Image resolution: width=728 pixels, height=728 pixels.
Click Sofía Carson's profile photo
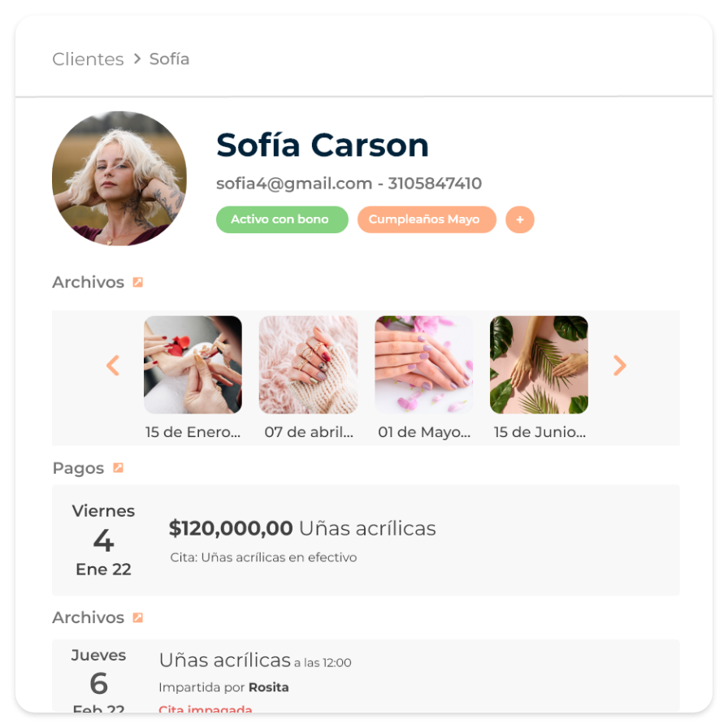click(119, 178)
